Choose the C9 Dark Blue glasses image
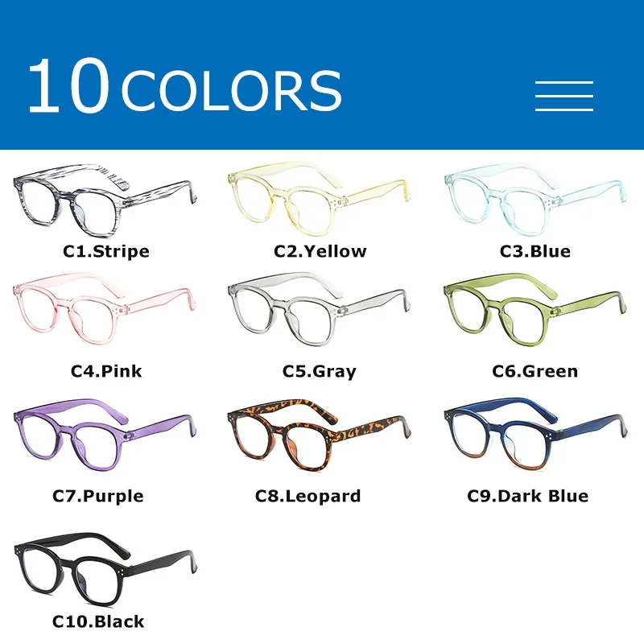644x644 pixels. (x=535, y=435)
